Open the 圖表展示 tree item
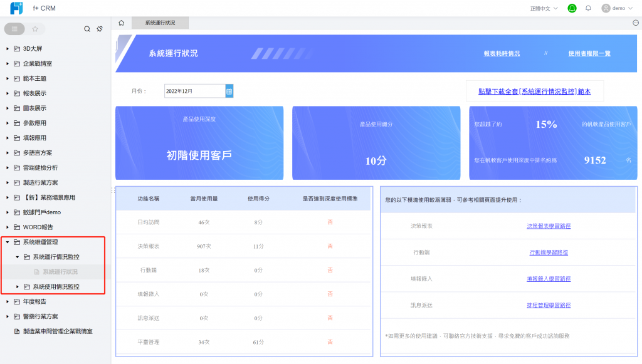The height and width of the screenshot is (364, 642). [x=35, y=108]
